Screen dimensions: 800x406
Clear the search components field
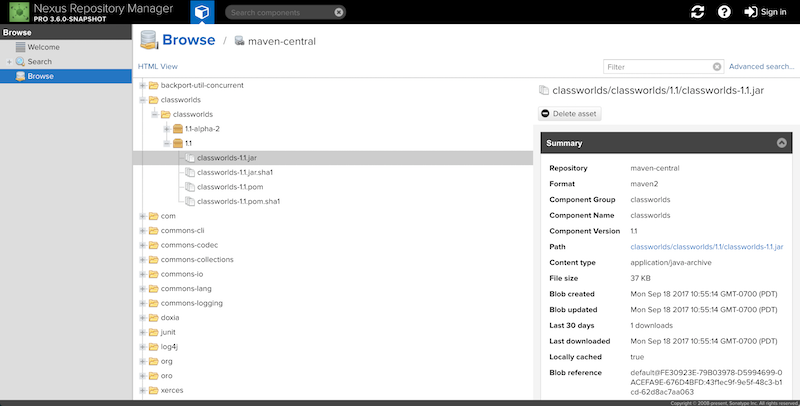[x=339, y=12]
